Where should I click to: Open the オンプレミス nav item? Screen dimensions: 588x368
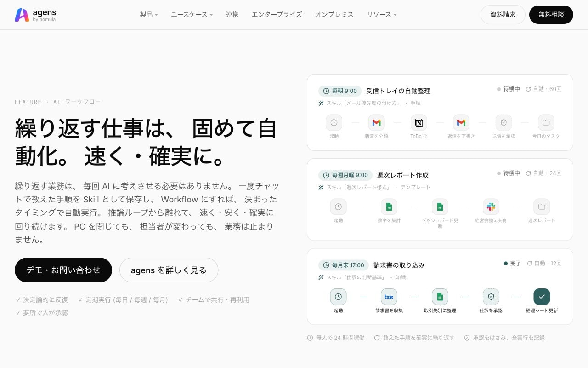click(x=334, y=15)
